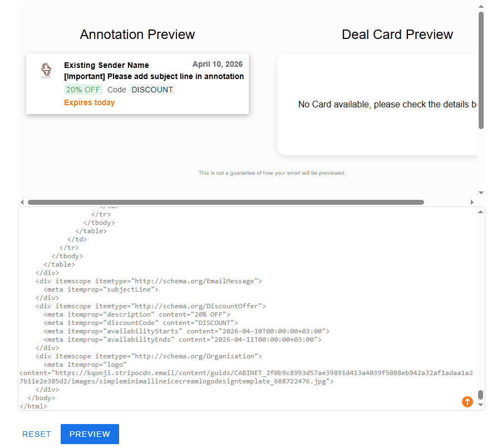
Task: Click the horizontal scrollbar thumb under preview
Action: [x=225, y=202]
